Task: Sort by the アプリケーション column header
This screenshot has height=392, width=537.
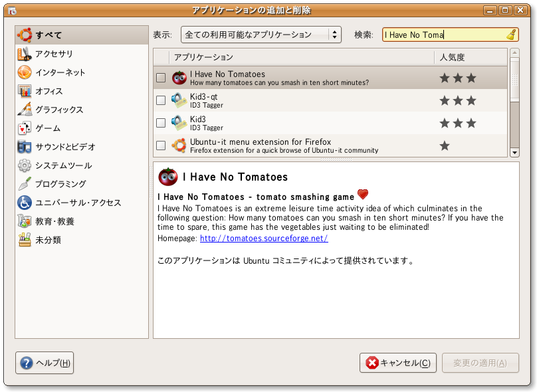Action: tap(301, 57)
